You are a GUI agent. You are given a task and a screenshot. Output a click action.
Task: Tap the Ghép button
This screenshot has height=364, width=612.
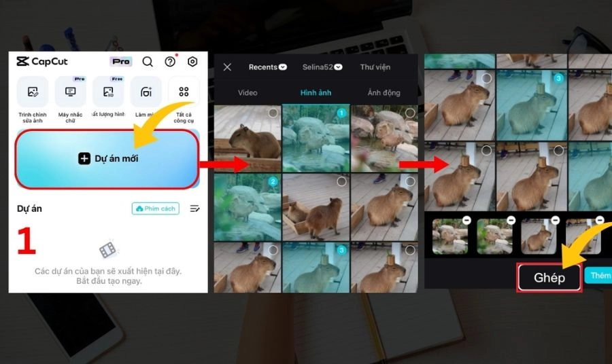[549, 278]
